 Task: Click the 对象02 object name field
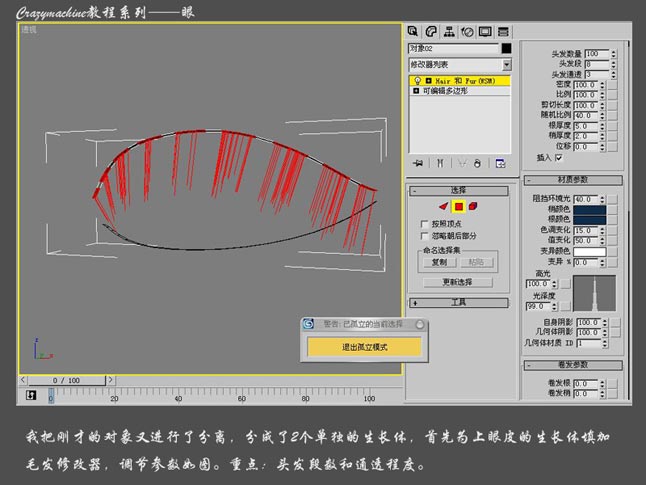coord(453,48)
